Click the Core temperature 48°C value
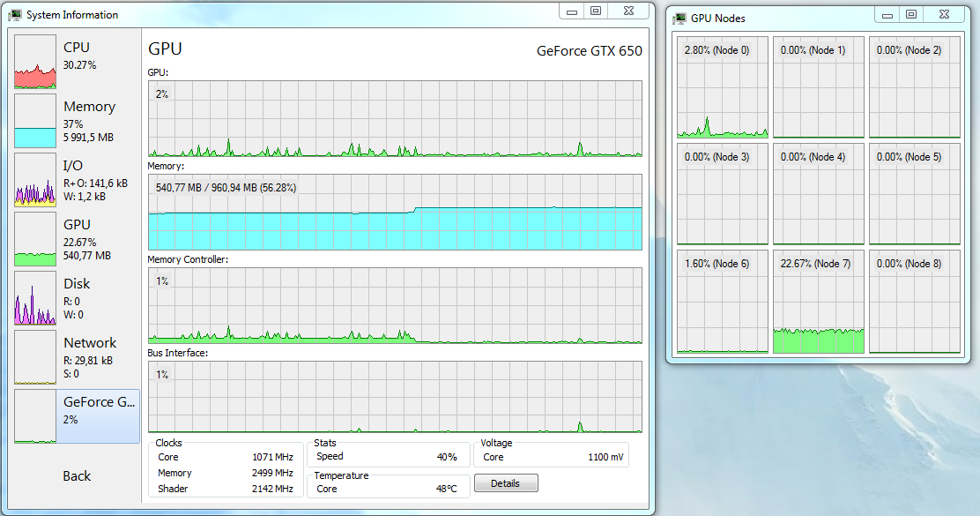This screenshot has width=980, height=516. pos(446,489)
